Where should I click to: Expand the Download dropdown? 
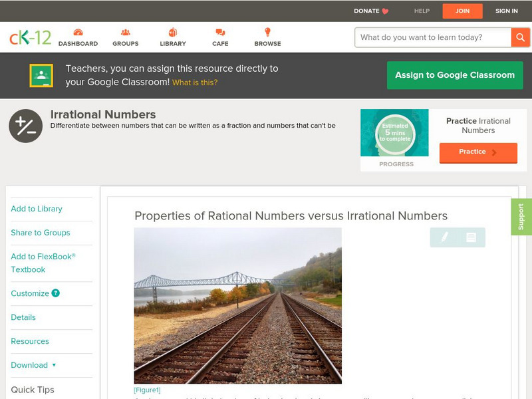[x=33, y=365]
